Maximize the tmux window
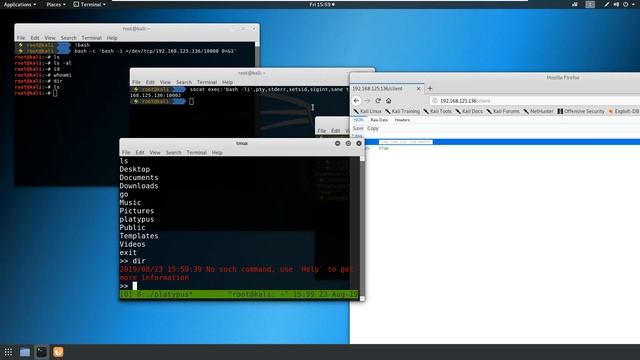This screenshot has width=640, height=360. pos(348,143)
